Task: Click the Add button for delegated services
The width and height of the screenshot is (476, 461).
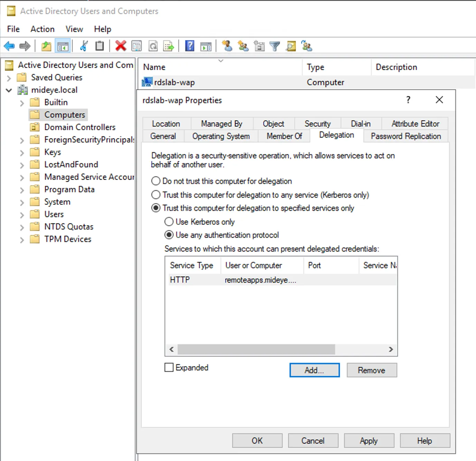Action: point(314,370)
